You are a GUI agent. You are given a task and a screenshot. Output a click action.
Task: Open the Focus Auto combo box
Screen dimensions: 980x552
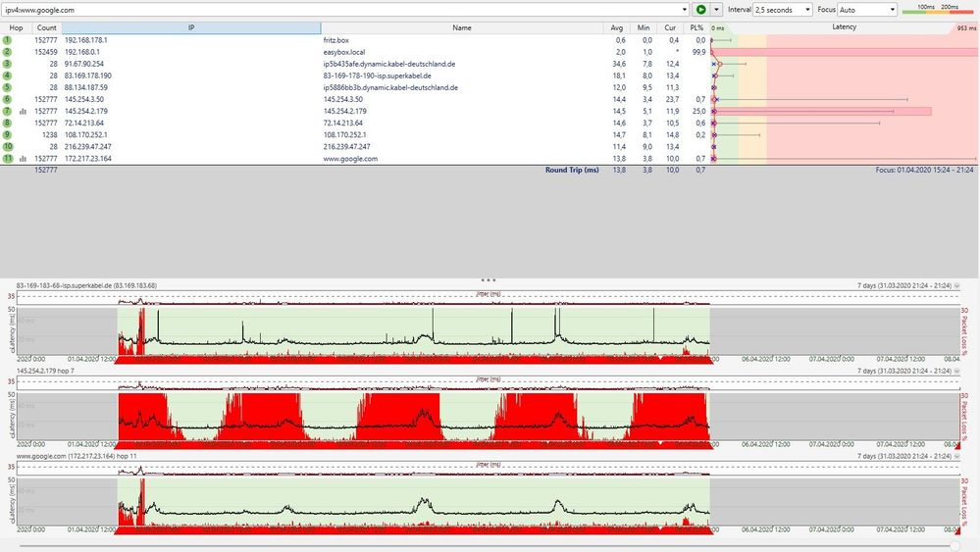click(867, 10)
